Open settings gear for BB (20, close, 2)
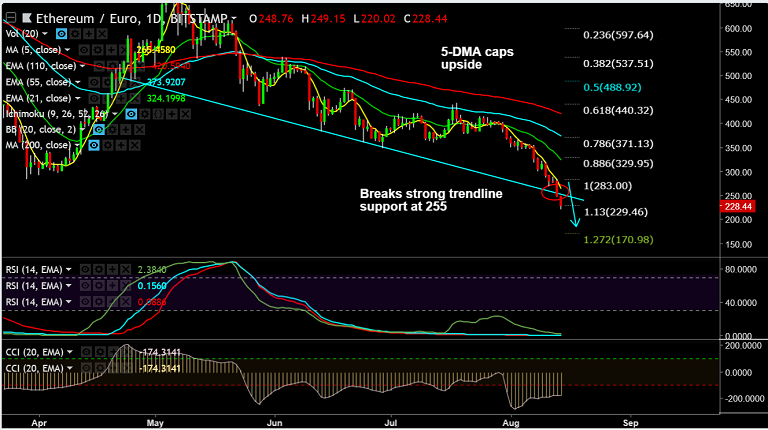 112,129
